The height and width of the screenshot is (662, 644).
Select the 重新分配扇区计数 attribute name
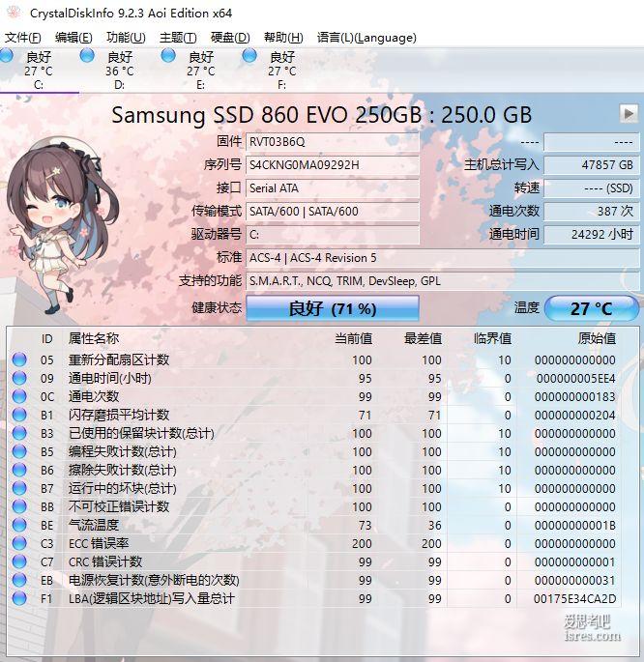click(119, 360)
